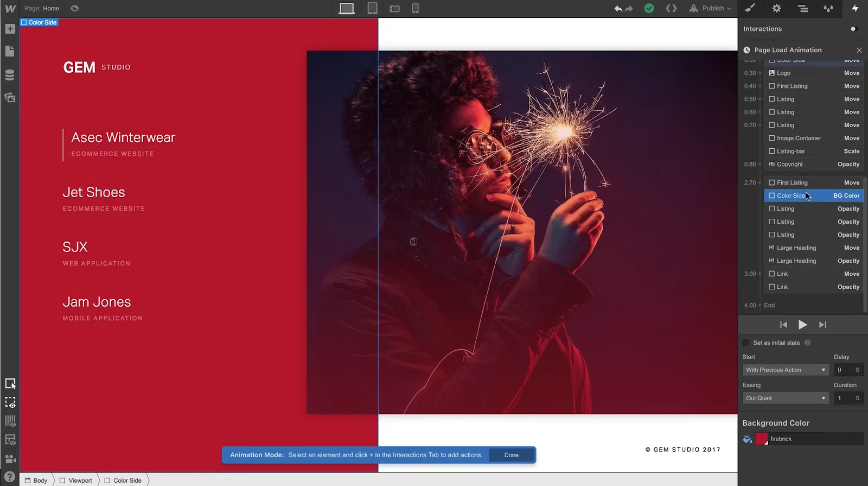Select the Color Side BG Color action
Image resolution: width=868 pixels, height=486 pixels.
pos(814,195)
